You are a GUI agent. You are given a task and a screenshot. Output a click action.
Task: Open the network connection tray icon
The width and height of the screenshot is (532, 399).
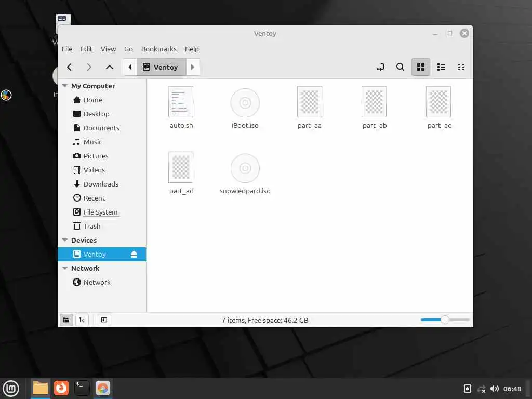point(481,389)
